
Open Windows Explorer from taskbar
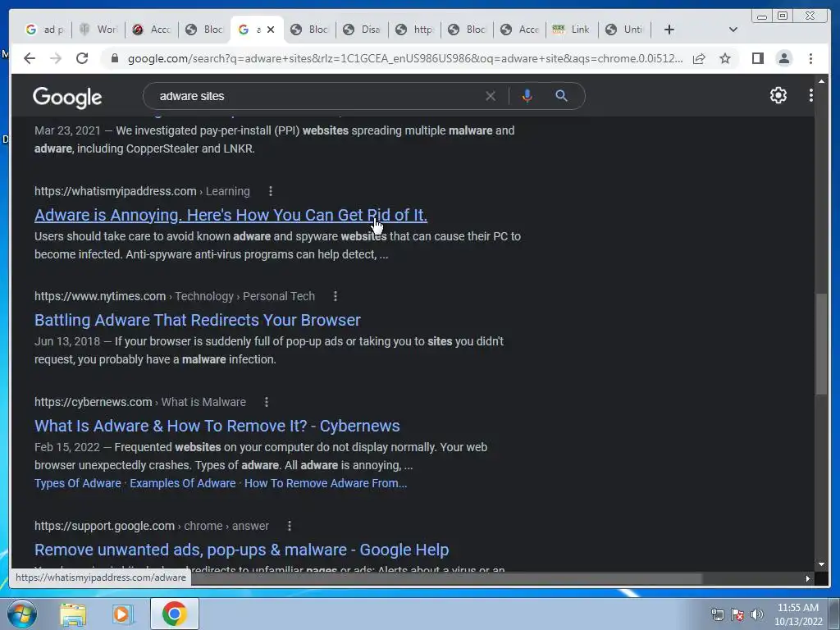(73, 614)
